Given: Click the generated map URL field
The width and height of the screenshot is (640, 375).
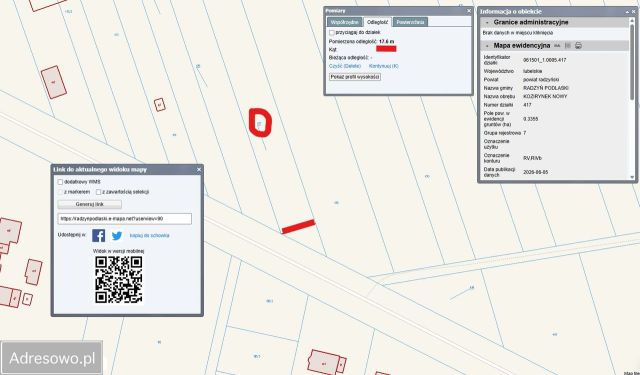Looking at the screenshot, I should (x=124, y=219).
